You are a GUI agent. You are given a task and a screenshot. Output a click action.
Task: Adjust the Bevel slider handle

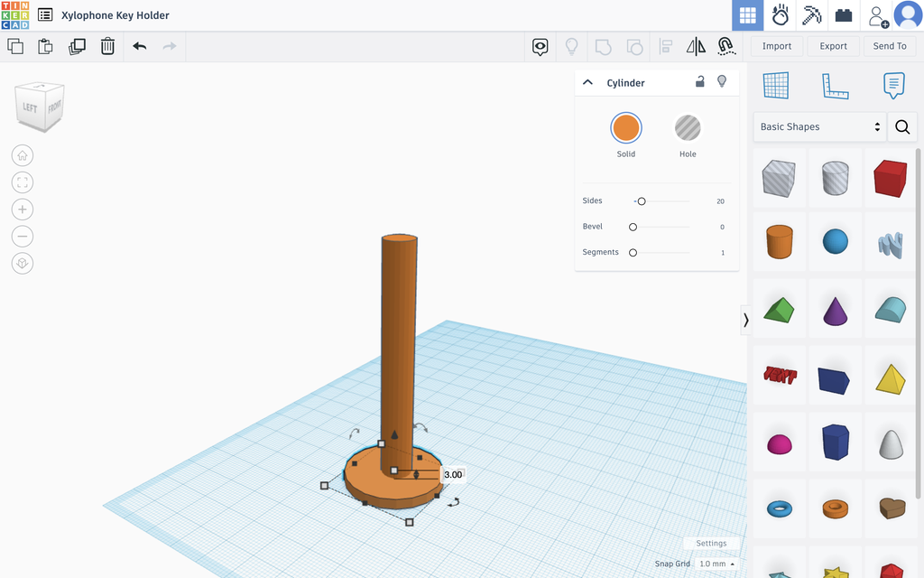(x=633, y=227)
